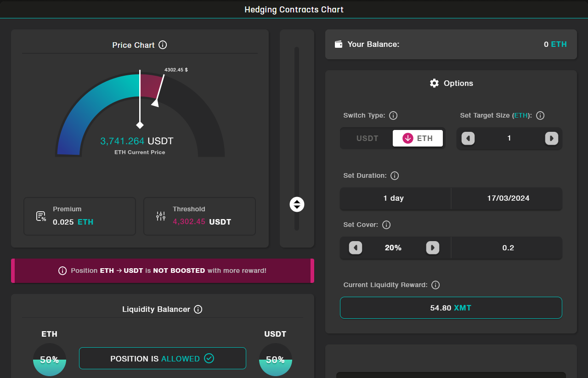Increase cover percentage above 20%
The height and width of the screenshot is (378, 588).
(x=432, y=248)
